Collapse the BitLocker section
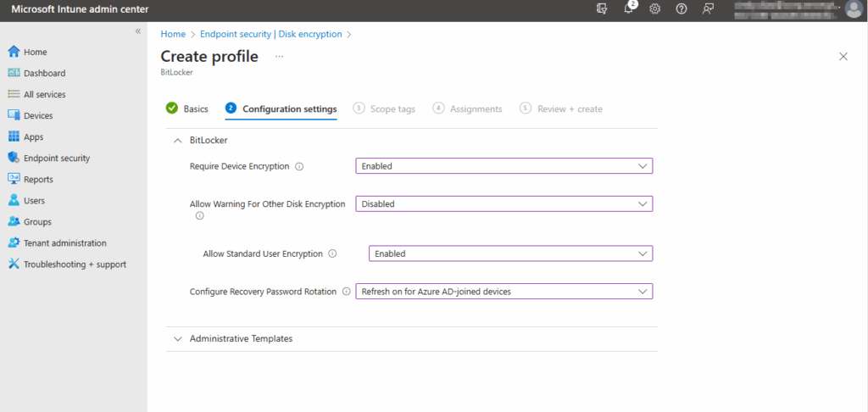The width and height of the screenshot is (868, 412). [178, 141]
